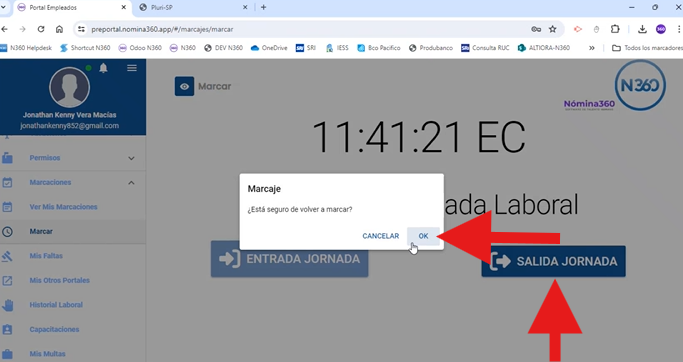
Task: Show more bookmarks with the double chevron
Action: click(592, 48)
